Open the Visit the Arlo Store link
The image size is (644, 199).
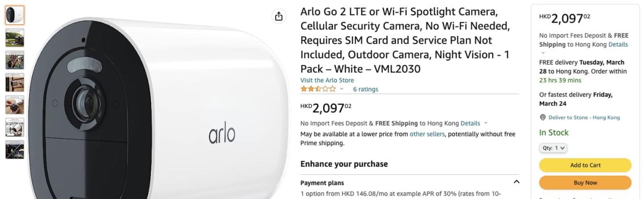(327, 80)
